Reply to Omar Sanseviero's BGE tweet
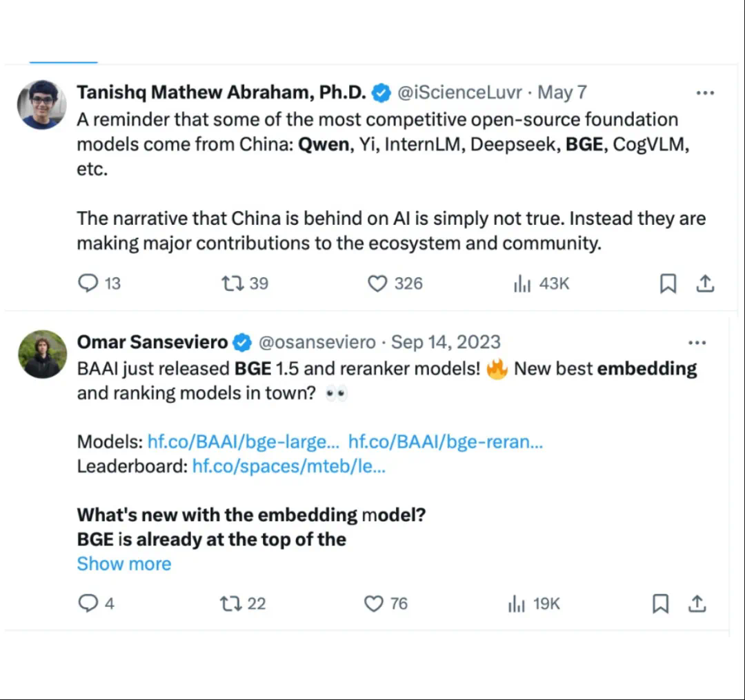The width and height of the screenshot is (745, 700). tap(88, 604)
